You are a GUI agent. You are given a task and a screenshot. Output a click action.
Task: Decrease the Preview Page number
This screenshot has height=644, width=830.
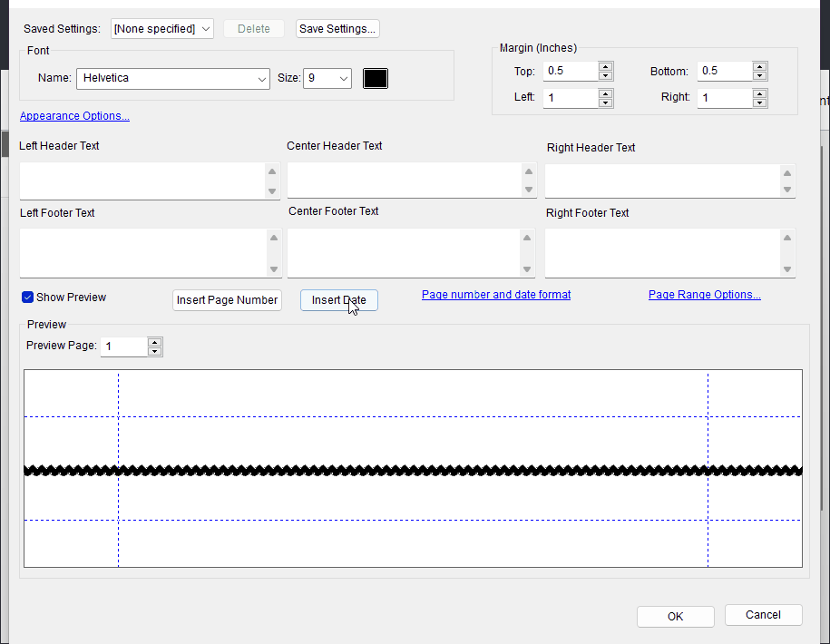point(154,351)
